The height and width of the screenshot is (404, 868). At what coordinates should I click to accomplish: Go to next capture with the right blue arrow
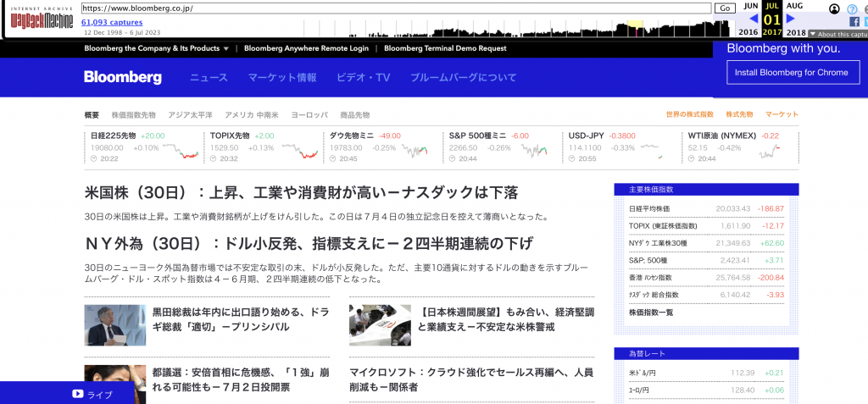(791, 19)
